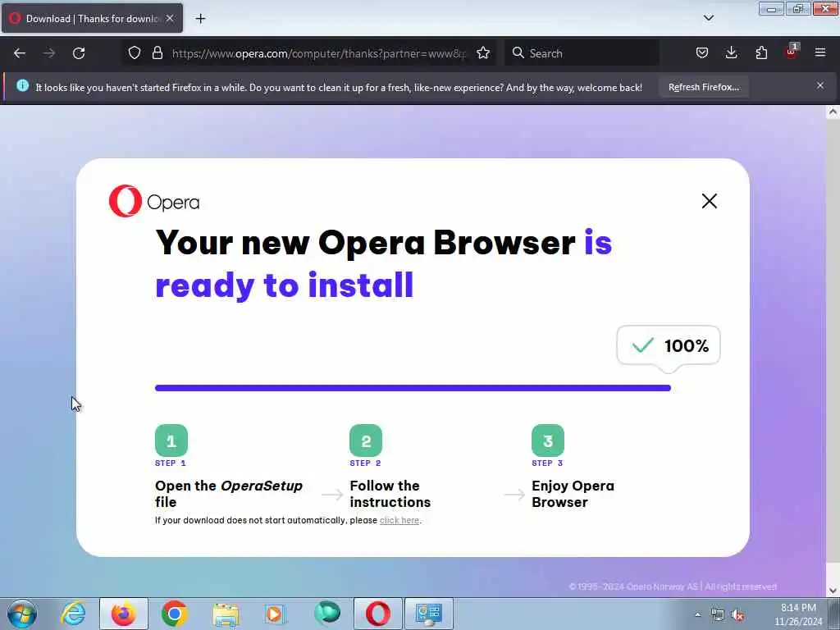Switch to Firefox in the taskbar
Image resolution: width=840 pixels, height=630 pixels.
124,614
